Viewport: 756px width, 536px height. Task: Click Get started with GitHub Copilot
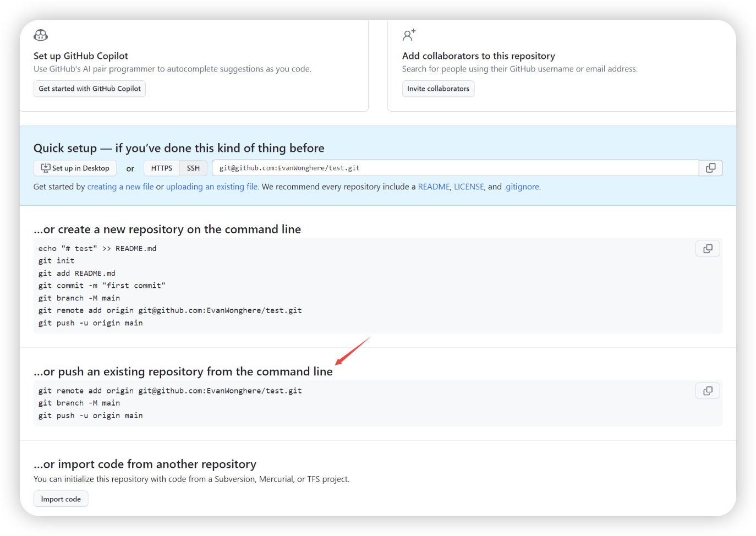click(90, 89)
